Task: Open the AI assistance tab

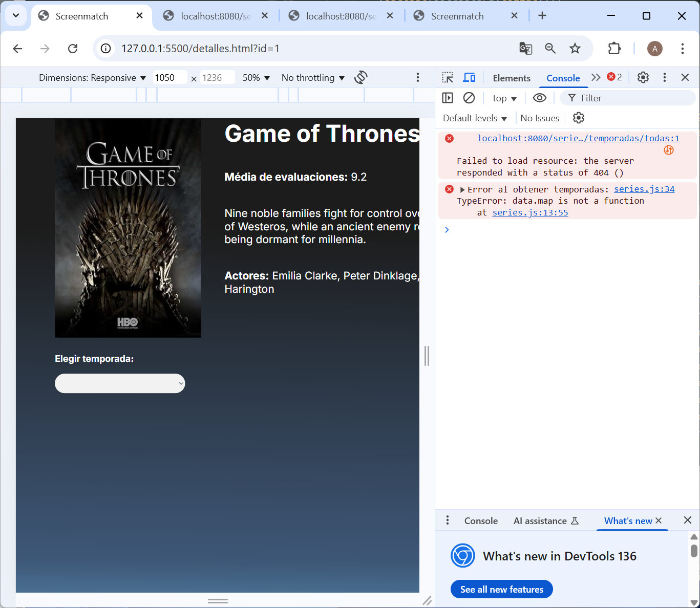Action: pyautogui.click(x=546, y=521)
